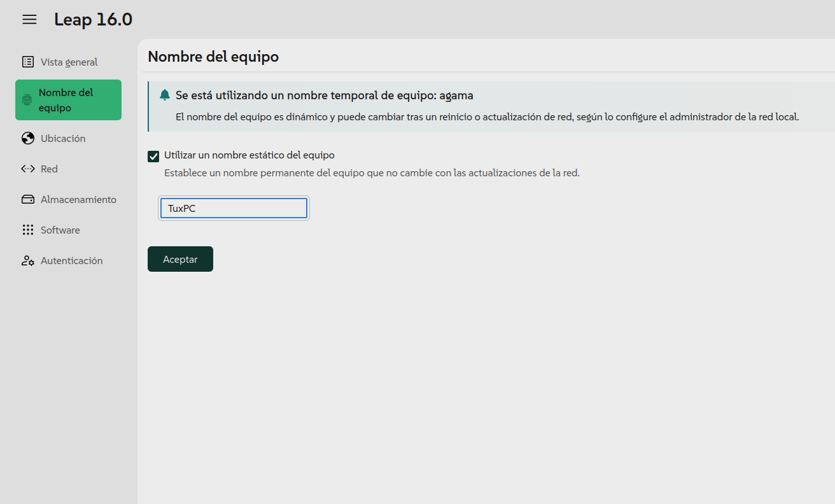Uncheck the static hostname checkbox
The height and width of the screenshot is (504, 835).
pos(153,156)
